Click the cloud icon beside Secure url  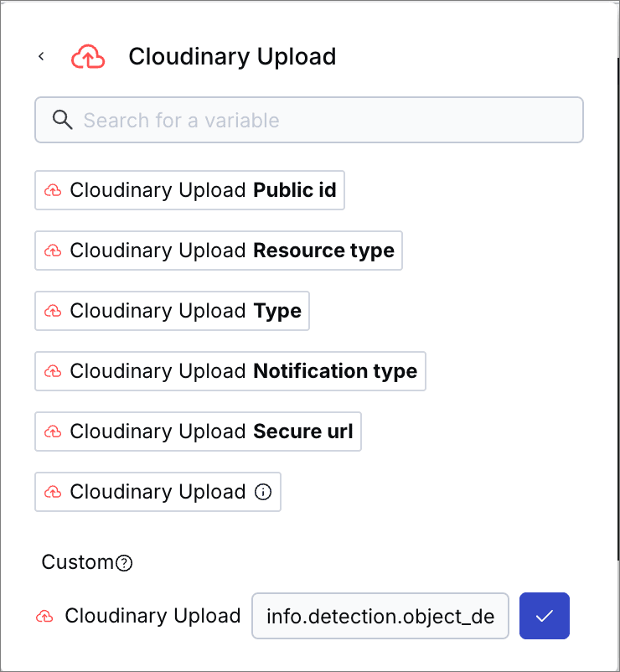click(x=53, y=432)
